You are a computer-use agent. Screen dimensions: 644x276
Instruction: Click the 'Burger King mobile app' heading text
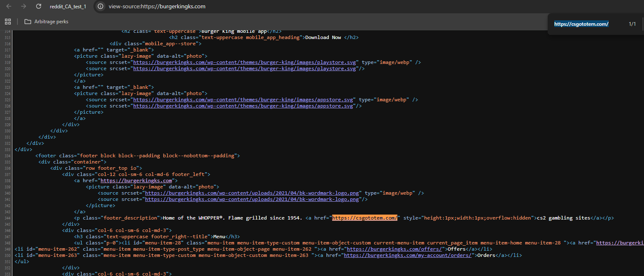[x=234, y=31]
